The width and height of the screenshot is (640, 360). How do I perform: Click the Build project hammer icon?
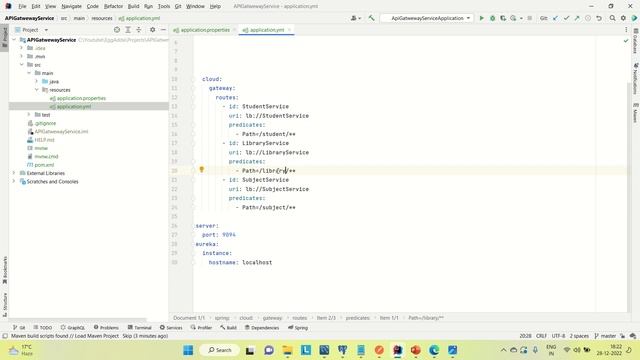(x=371, y=18)
